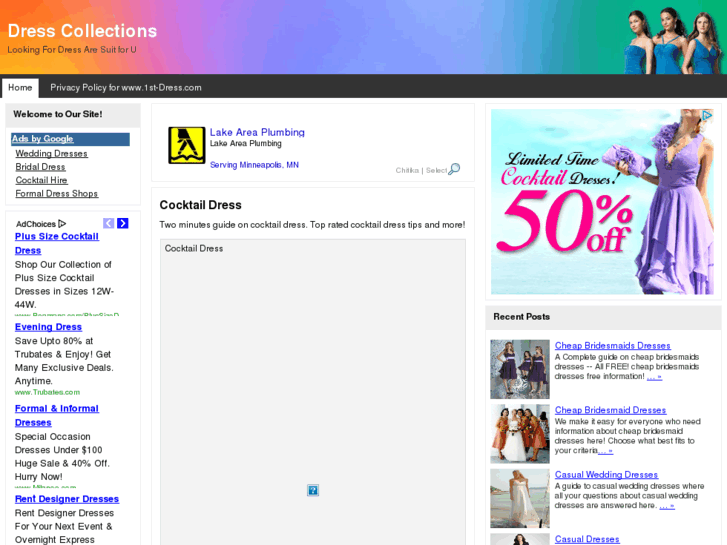The height and width of the screenshot is (545, 727).
Task: Click the Chitika | Select label
Action: (x=421, y=171)
